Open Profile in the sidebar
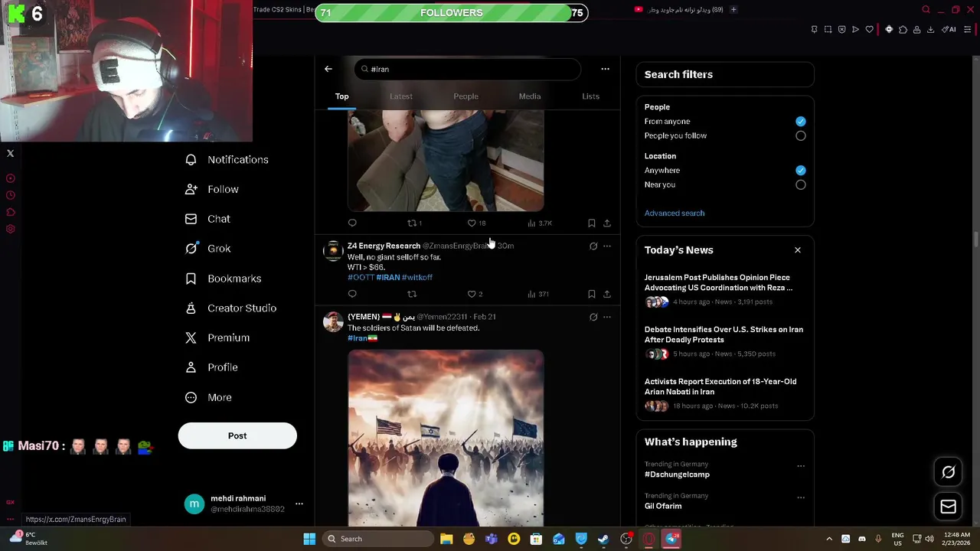 pyautogui.click(x=211, y=367)
